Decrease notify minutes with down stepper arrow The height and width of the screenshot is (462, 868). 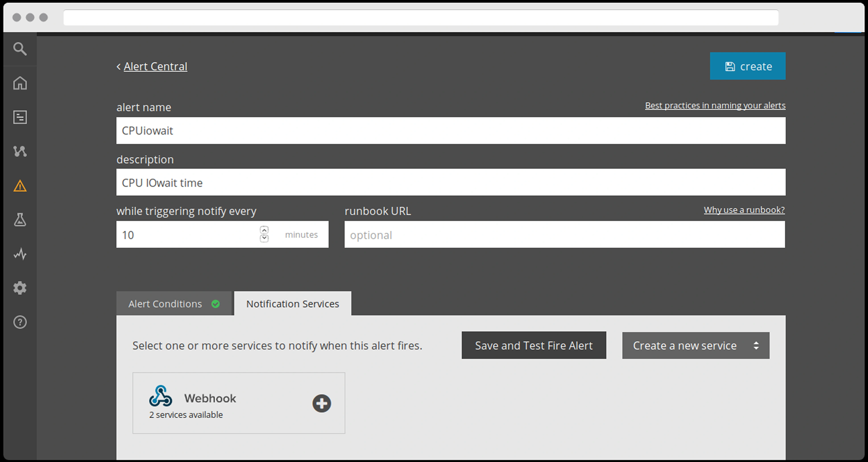coord(264,238)
